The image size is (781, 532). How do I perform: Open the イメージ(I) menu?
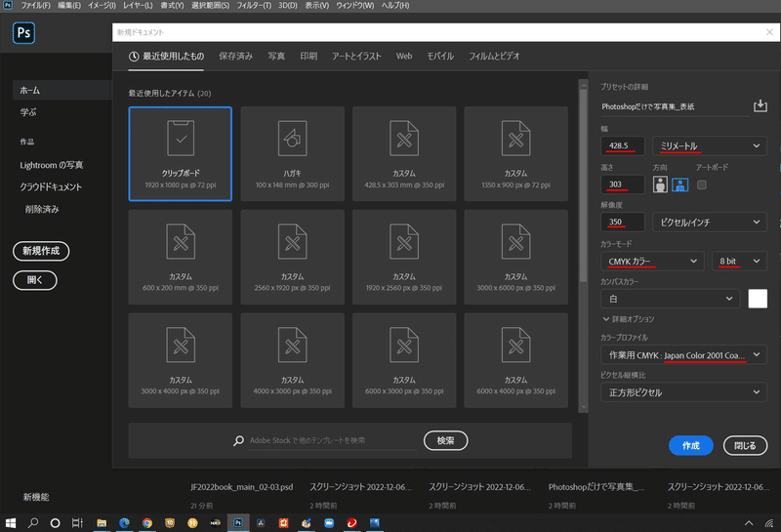coord(102,6)
